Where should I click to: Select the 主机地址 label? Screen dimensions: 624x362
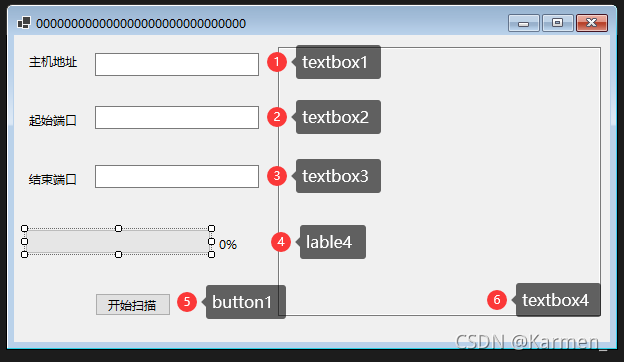click(53, 62)
